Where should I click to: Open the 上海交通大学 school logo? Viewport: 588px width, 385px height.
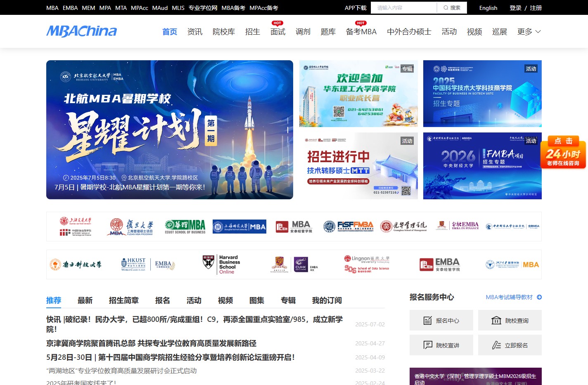pyautogui.click(x=75, y=227)
